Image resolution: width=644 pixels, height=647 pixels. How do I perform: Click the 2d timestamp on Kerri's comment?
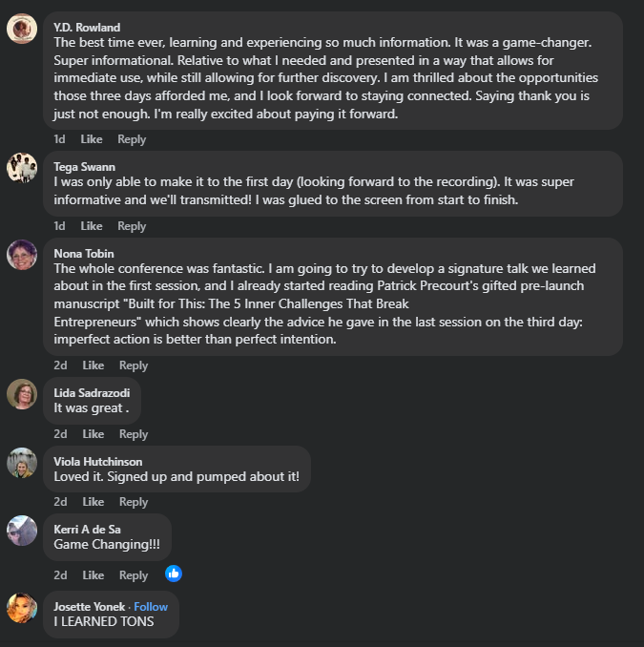[60, 575]
